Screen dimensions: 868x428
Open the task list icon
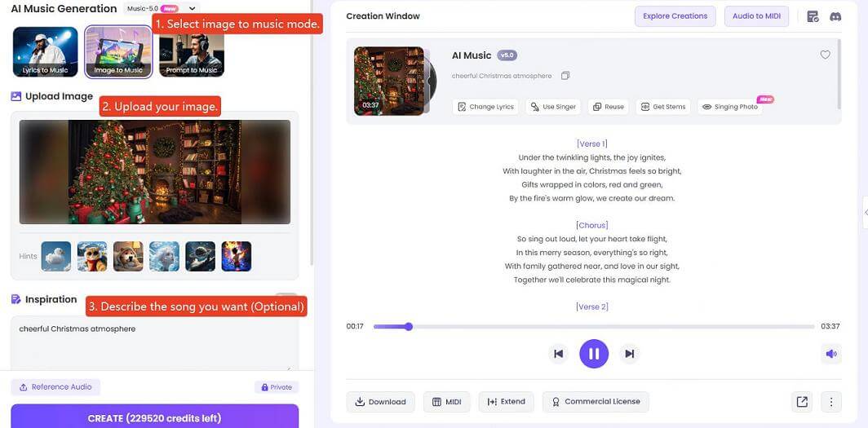click(813, 16)
